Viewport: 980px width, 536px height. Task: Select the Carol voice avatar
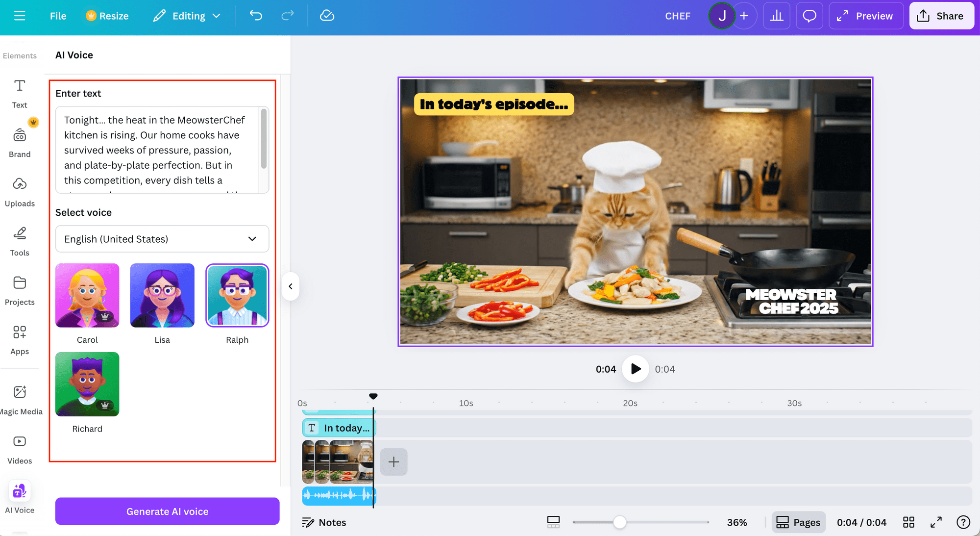coord(87,295)
